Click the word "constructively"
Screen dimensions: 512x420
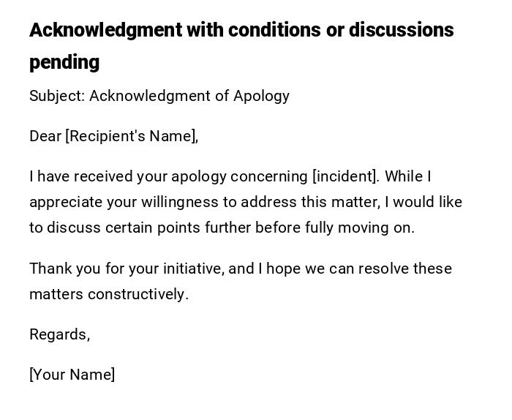click(138, 294)
